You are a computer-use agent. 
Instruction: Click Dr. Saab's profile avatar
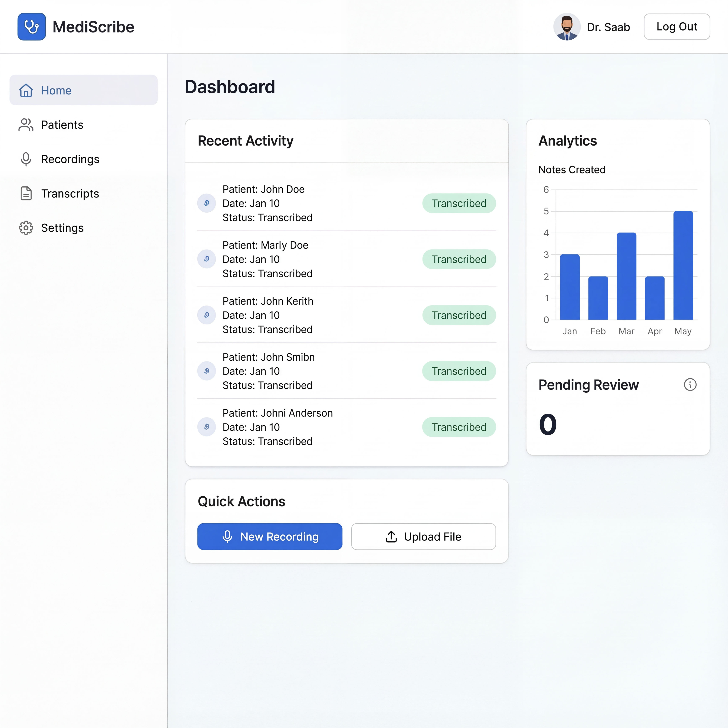point(567,27)
